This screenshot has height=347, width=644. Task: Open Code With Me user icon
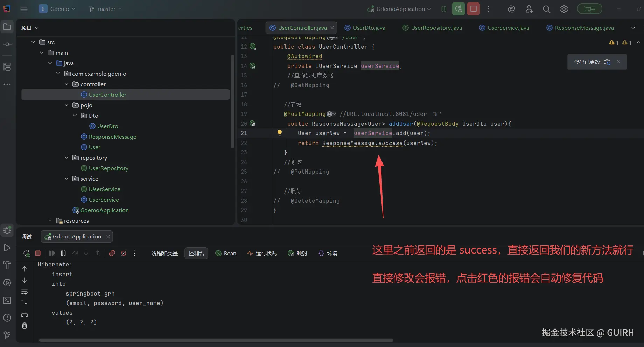tap(529, 9)
